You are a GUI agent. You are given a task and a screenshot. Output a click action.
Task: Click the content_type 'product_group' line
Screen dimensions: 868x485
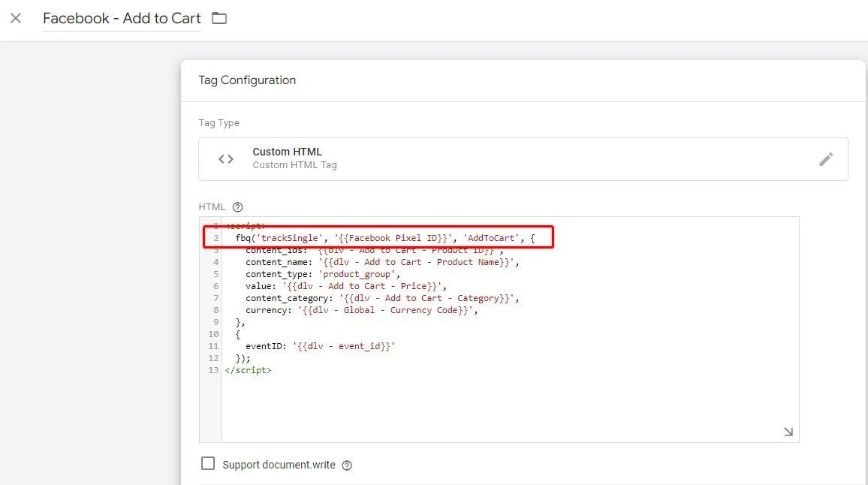[323, 275]
